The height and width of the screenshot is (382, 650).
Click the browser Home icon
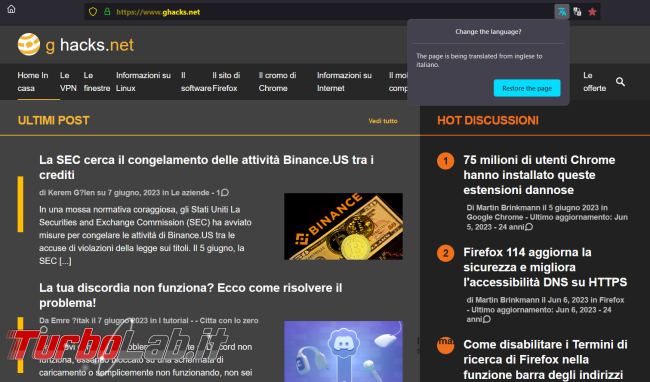pyautogui.click(x=11, y=9)
